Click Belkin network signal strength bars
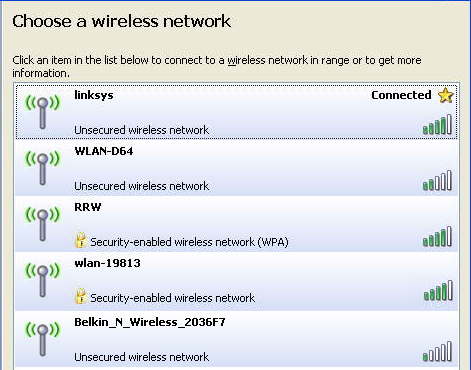 click(437, 351)
